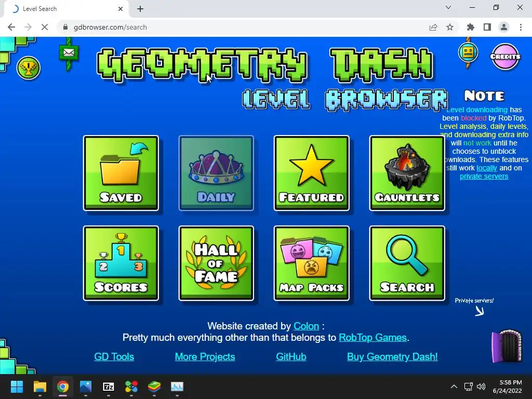
Task: Click the volume speaker tray icon
Action: (x=481, y=387)
